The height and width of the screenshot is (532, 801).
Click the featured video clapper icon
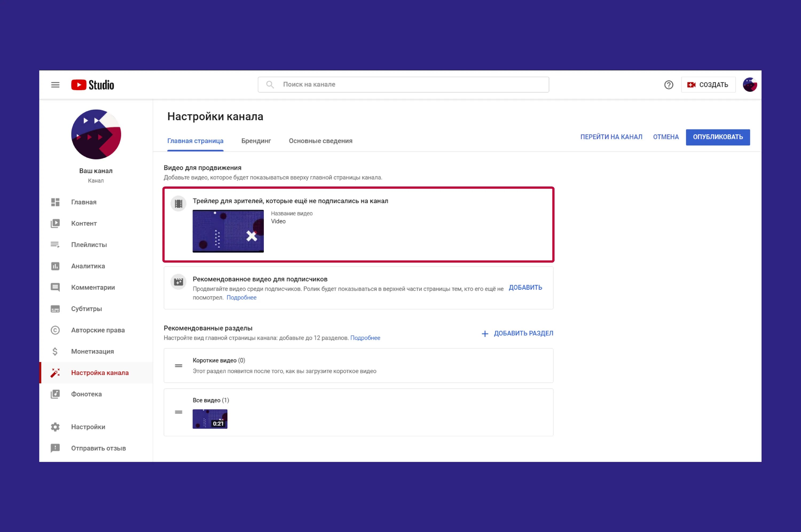coord(179,282)
